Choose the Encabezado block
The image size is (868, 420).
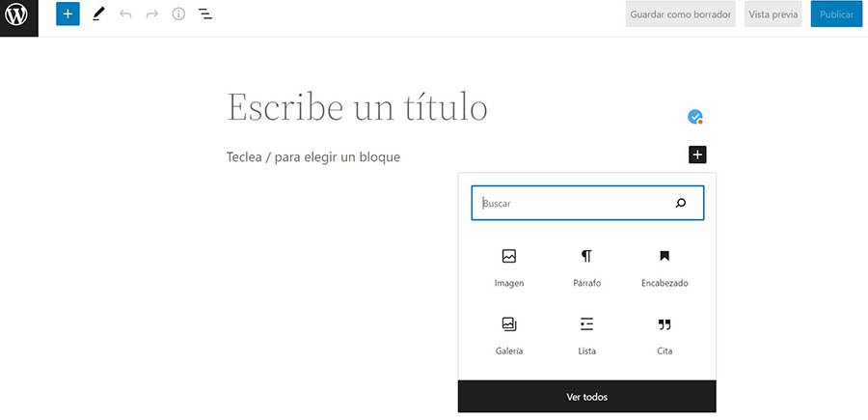665,267
